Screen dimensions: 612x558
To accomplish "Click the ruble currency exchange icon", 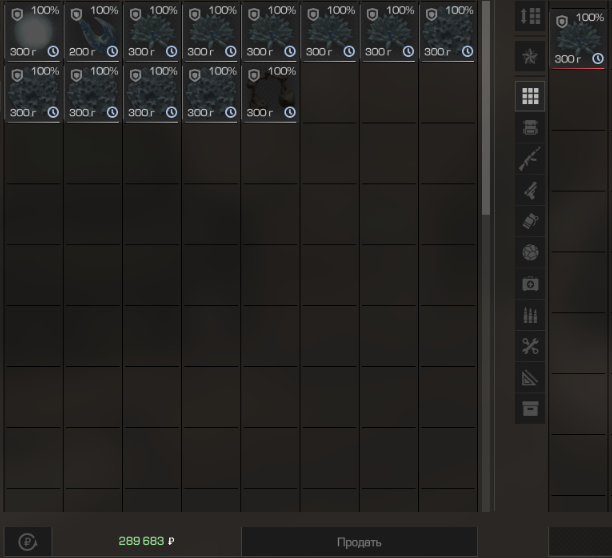I will [28, 542].
